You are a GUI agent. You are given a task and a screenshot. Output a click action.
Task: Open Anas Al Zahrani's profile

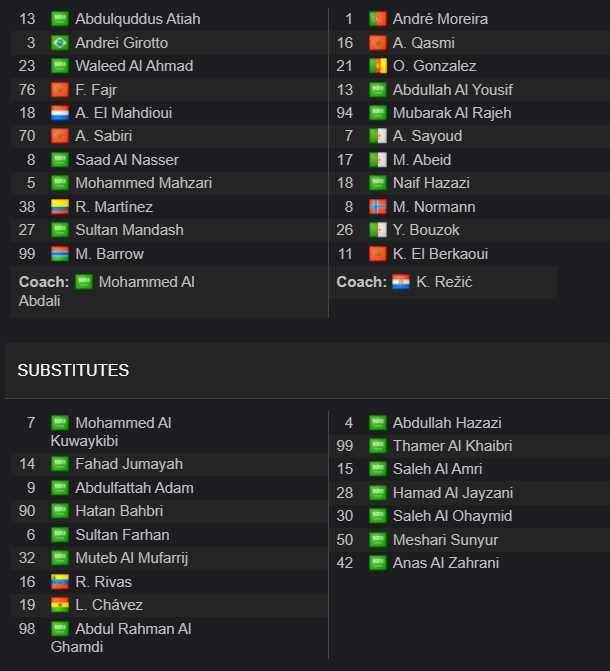(x=446, y=563)
